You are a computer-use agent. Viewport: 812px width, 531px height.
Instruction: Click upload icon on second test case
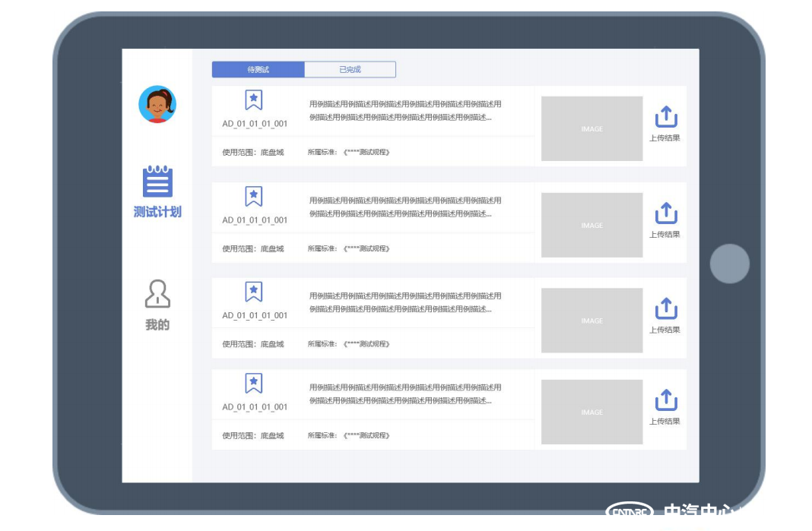665,213
